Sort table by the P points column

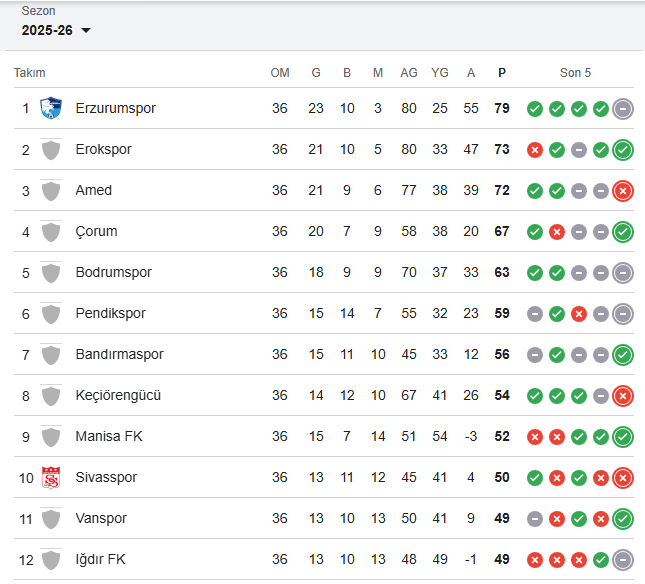coord(502,73)
